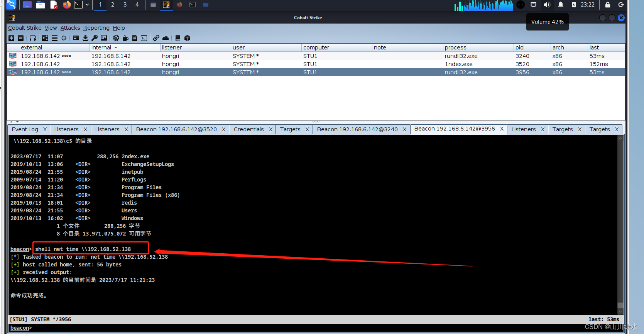Switch to the Event Log tab

(x=25, y=129)
